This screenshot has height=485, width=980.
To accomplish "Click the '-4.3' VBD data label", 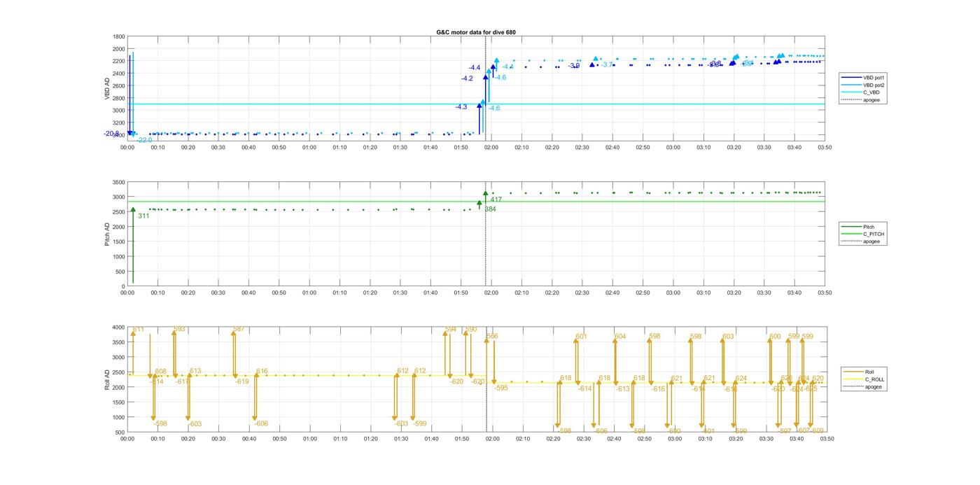I will pos(461,107).
